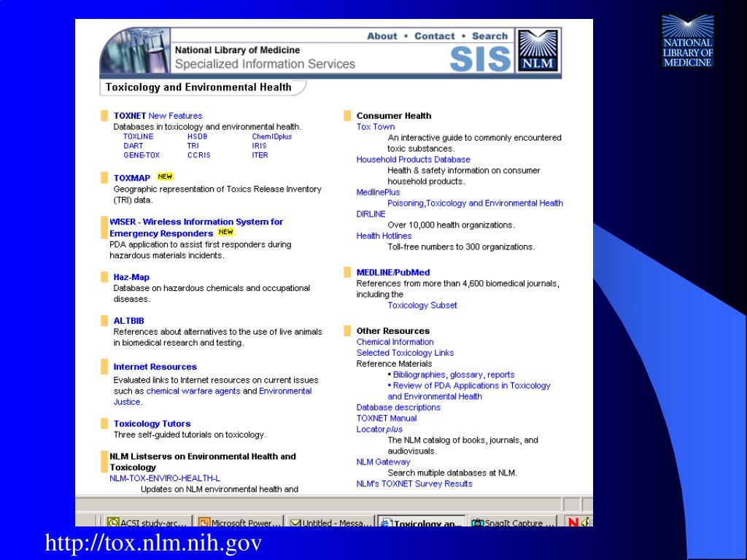Screen dimensions: 747x560
Task: Open the About page in header
Action: pos(382,36)
